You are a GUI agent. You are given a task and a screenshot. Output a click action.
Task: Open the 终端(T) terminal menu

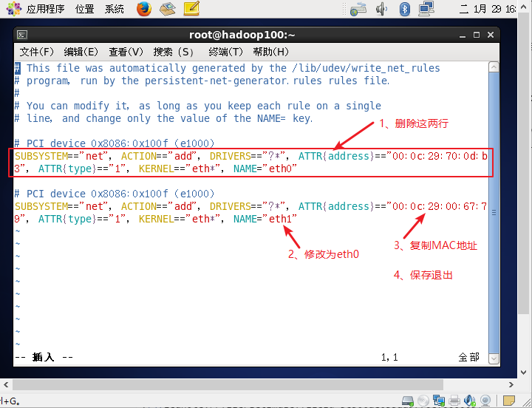[226, 52]
